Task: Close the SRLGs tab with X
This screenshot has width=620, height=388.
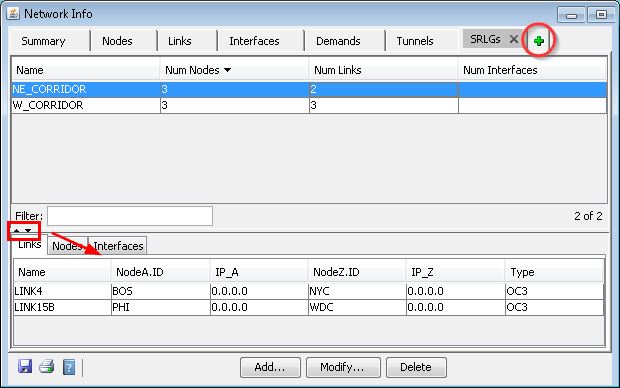Action: [x=514, y=39]
